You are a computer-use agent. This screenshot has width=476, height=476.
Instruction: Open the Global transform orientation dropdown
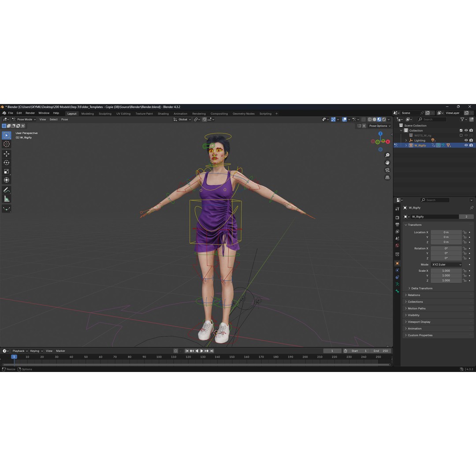182,119
